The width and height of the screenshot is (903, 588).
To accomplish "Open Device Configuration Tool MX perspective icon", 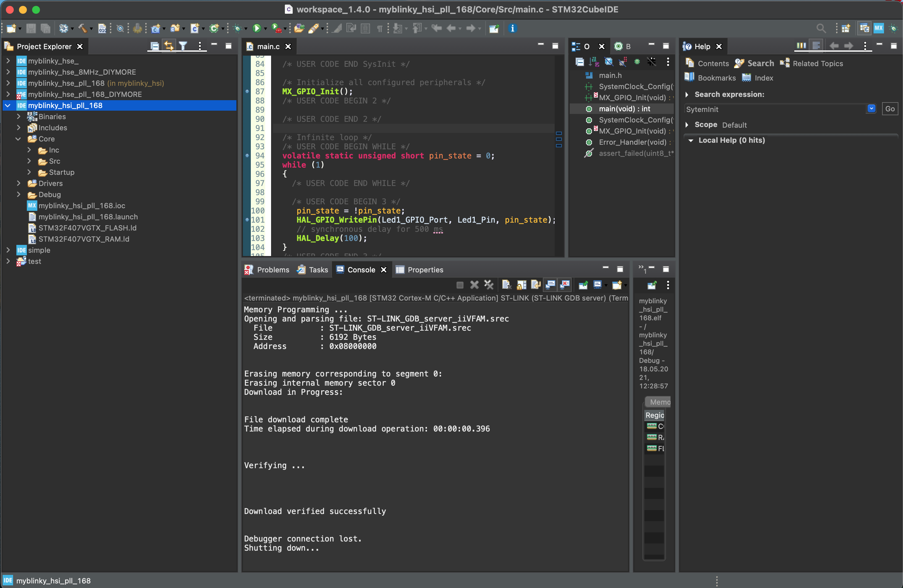I will point(878,28).
